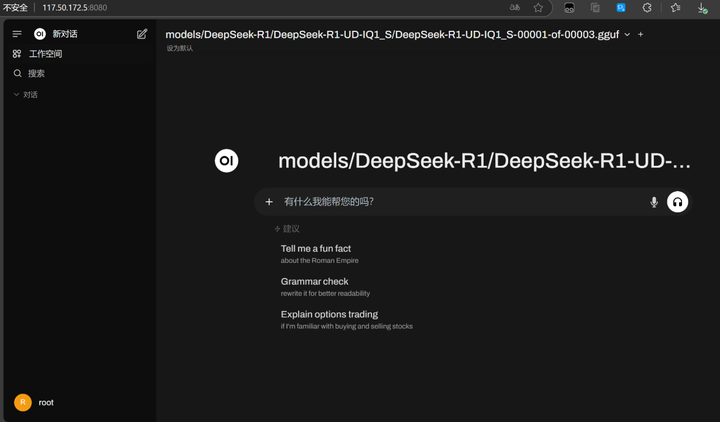Click the microphone voice input icon

pos(654,202)
